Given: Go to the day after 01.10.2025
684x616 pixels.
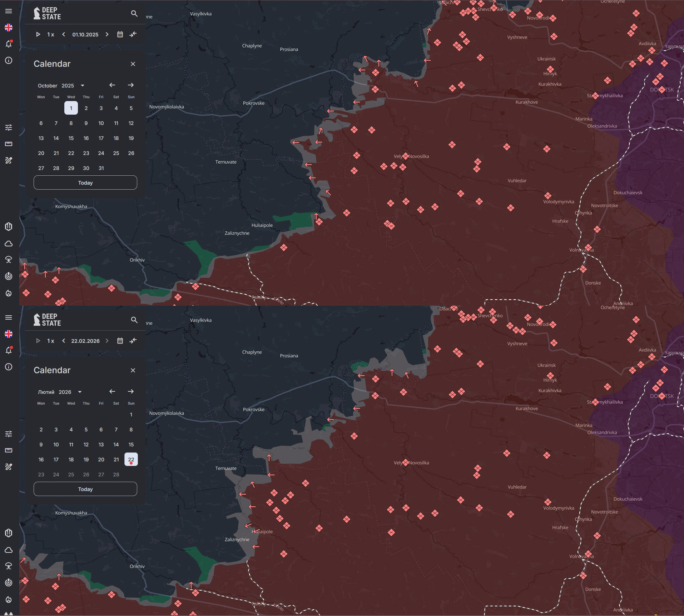Looking at the screenshot, I should point(107,34).
